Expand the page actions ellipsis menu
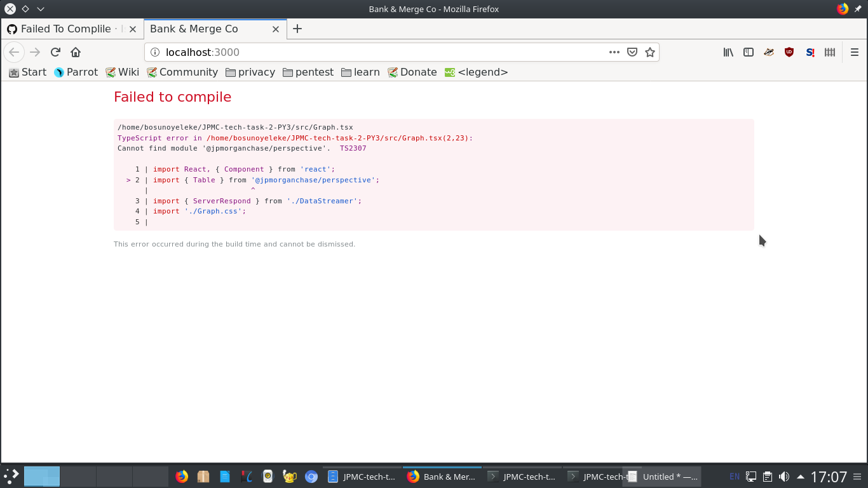 click(x=614, y=52)
